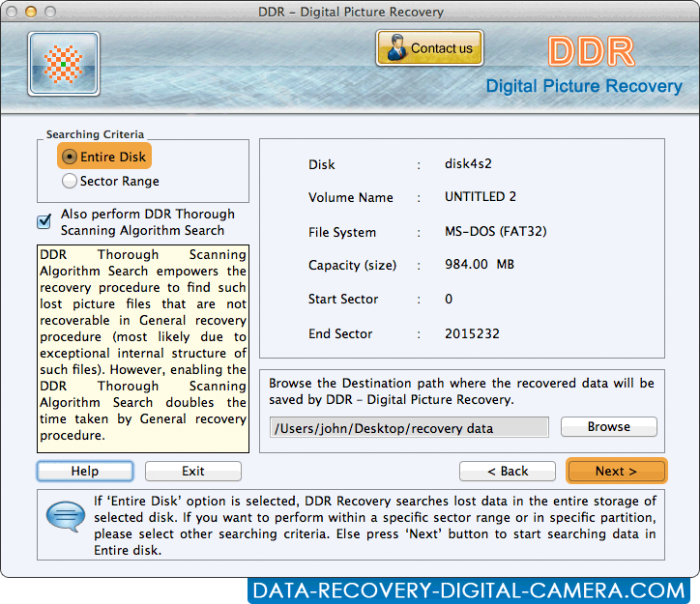
Task: Click the destination path input field
Action: (409, 428)
